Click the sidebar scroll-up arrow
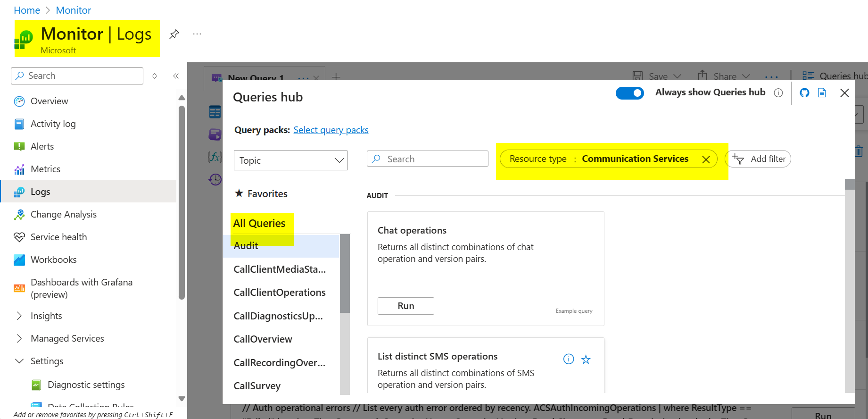Viewport: 868px width, 419px height. 182,98
